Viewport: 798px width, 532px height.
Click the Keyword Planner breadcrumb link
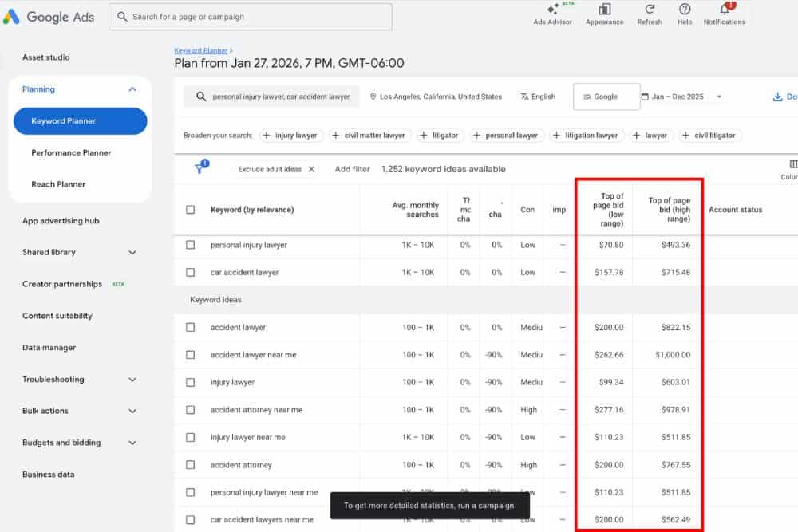(x=201, y=50)
